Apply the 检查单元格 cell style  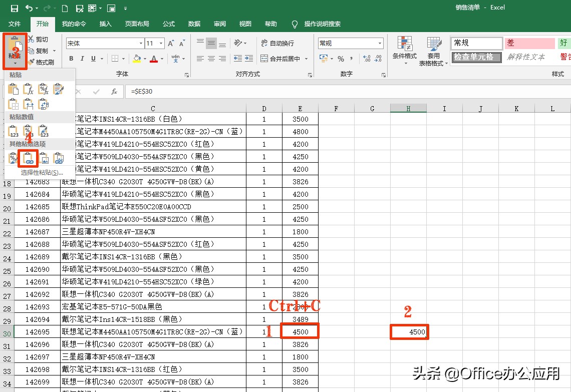(477, 57)
